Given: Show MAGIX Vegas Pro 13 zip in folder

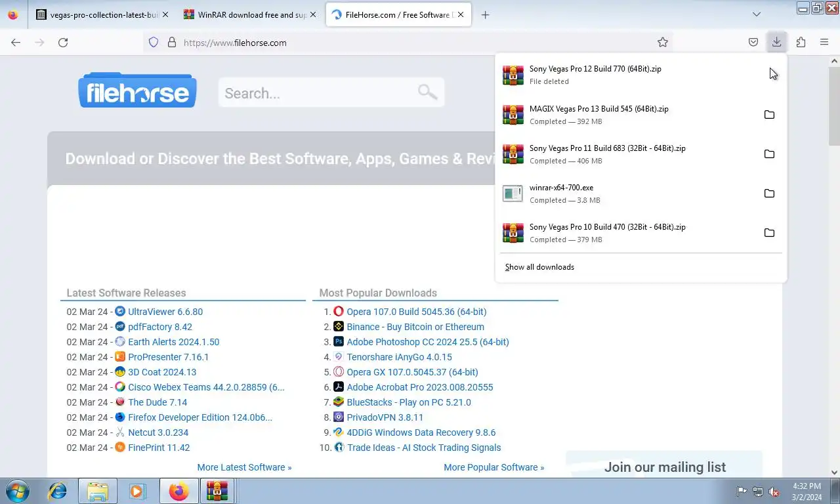Looking at the screenshot, I should point(769,115).
